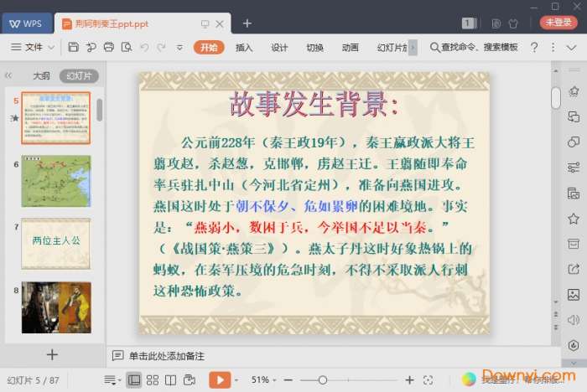Expand the 文件 dropdown arrow
Image resolution: width=587 pixels, height=392 pixels.
(x=51, y=48)
